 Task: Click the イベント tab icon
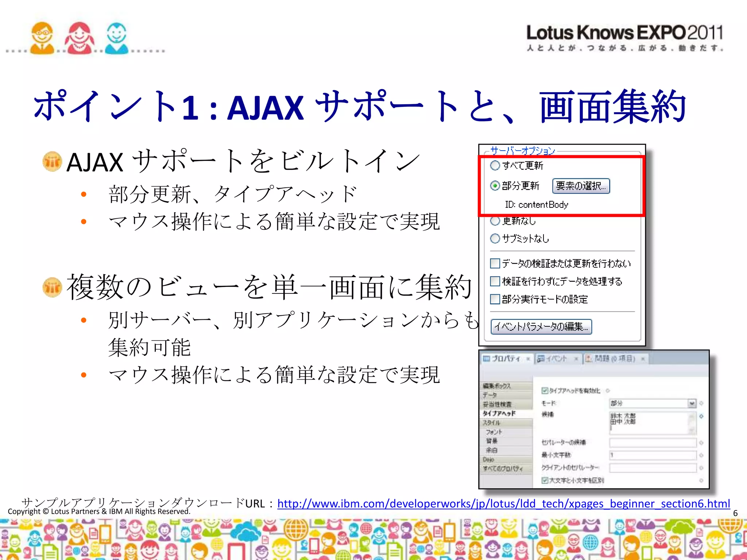coord(541,359)
